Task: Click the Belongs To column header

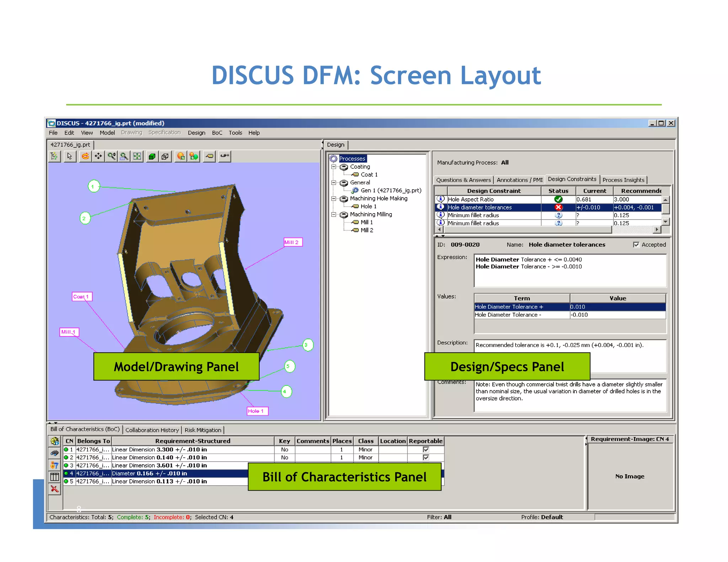Action: coord(93,441)
